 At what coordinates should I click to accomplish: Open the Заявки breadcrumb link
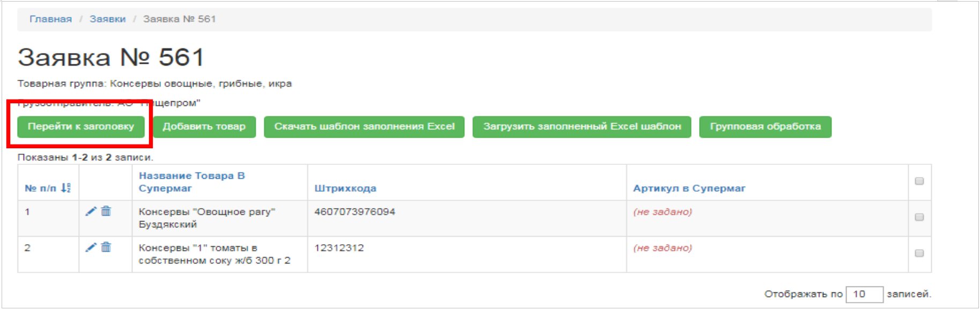(x=107, y=19)
